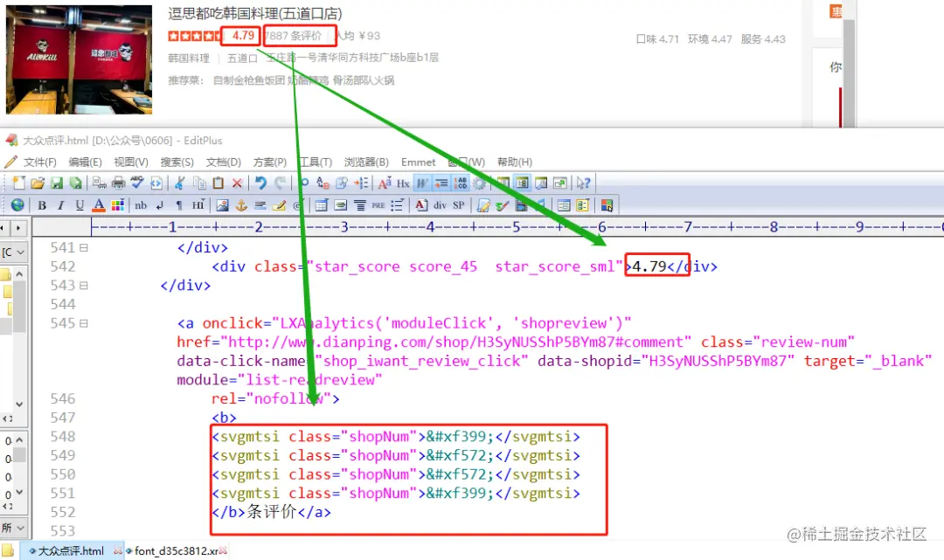Open the 搜索(S) menu
The image size is (944, 560).
tap(177, 162)
